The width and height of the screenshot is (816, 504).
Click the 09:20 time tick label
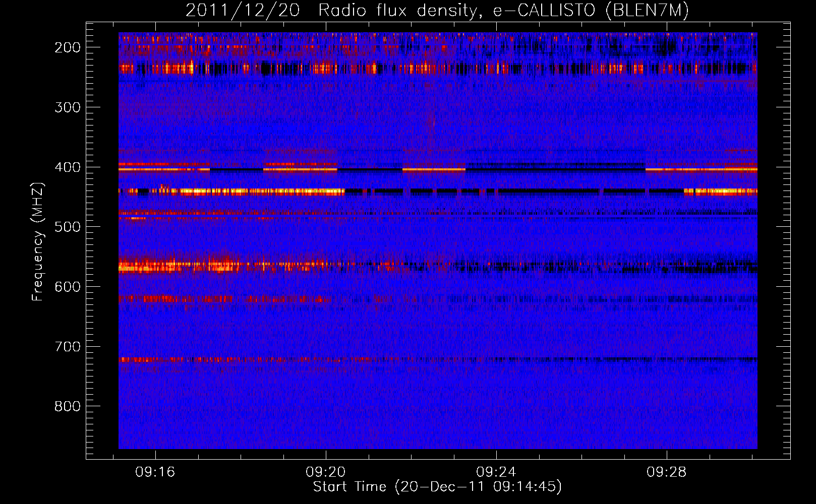(x=326, y=472)
